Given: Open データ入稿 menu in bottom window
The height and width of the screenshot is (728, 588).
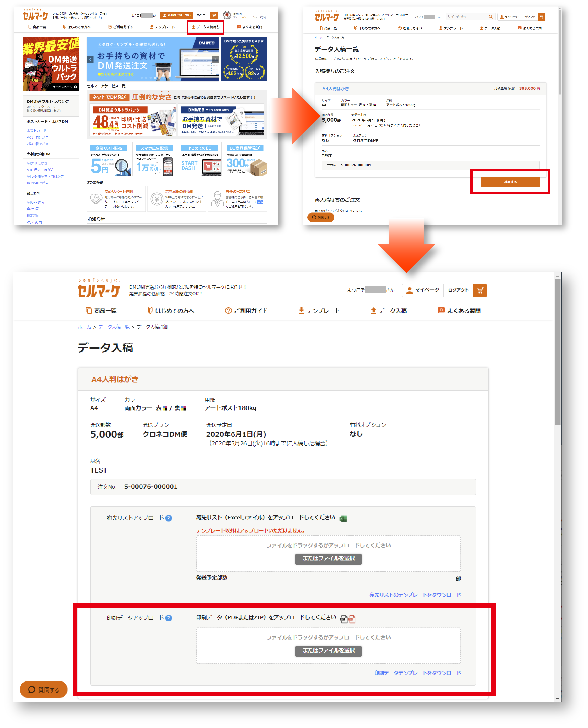Looking at the screenshot, I should click(389, 311).
